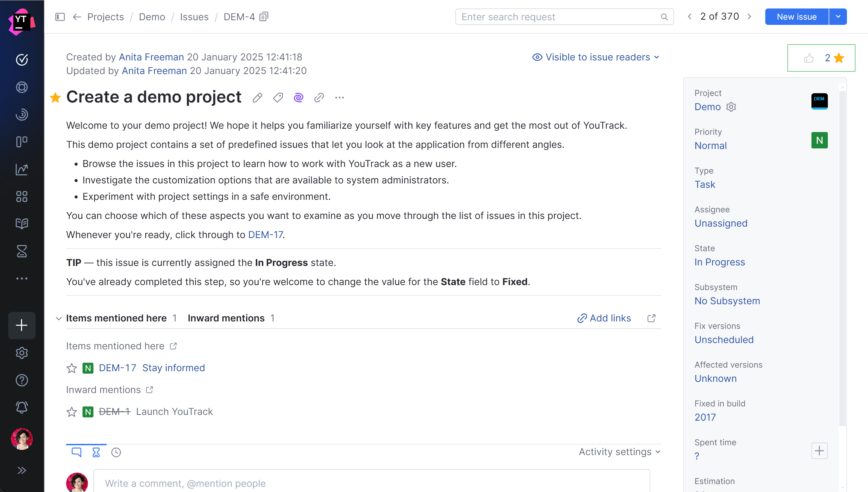This screenshot has height=492, width=868.
Task: Star the DEM-17 Stay informed issue
Action: tap(71, 368)
